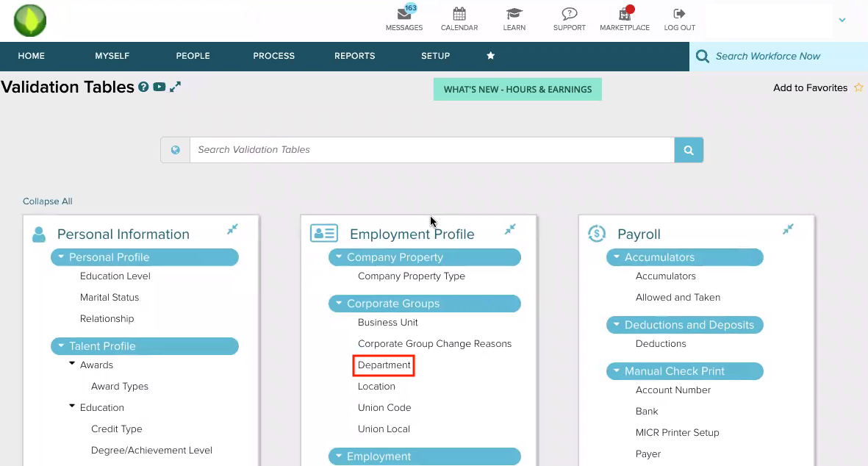This screenshot has width=868, height=466.
Task: Open Corporate Group Change Reasons
Action: (434, 344)
